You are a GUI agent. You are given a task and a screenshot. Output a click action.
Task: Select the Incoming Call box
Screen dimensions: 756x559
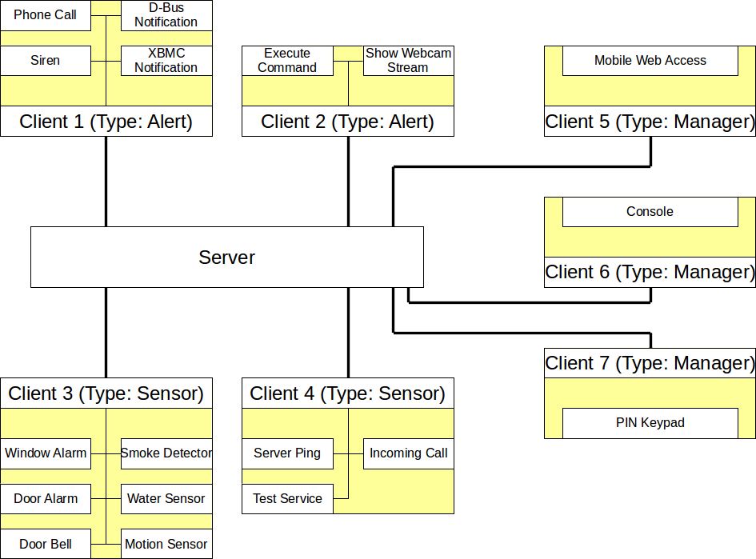pos(408,453)
